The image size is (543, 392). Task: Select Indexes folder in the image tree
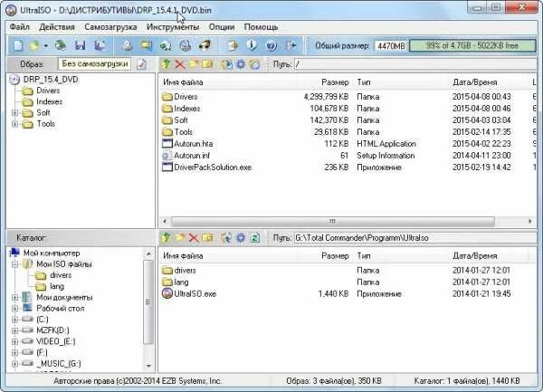(49, 101)
